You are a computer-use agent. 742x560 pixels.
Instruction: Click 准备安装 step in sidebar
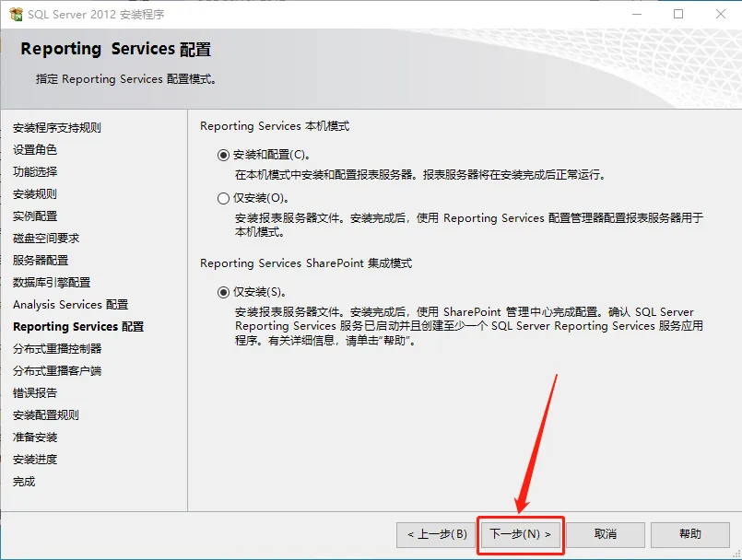coord(35,437)
